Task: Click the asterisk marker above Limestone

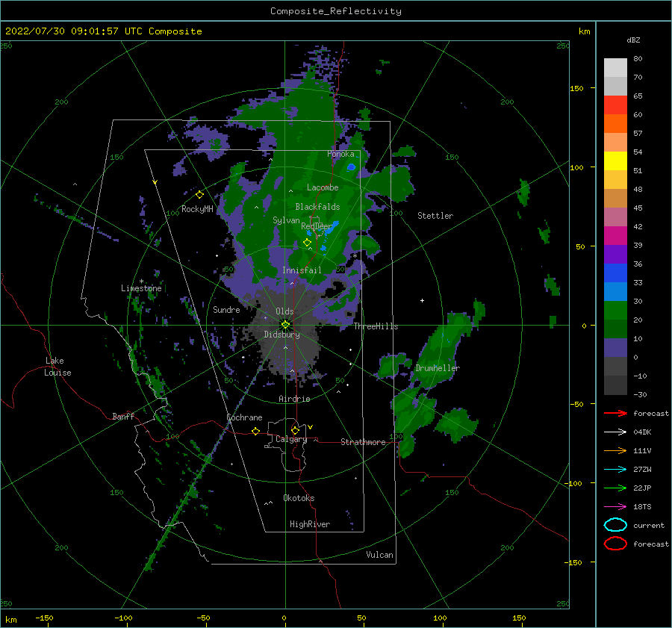Action: click(x=141, y=282)
